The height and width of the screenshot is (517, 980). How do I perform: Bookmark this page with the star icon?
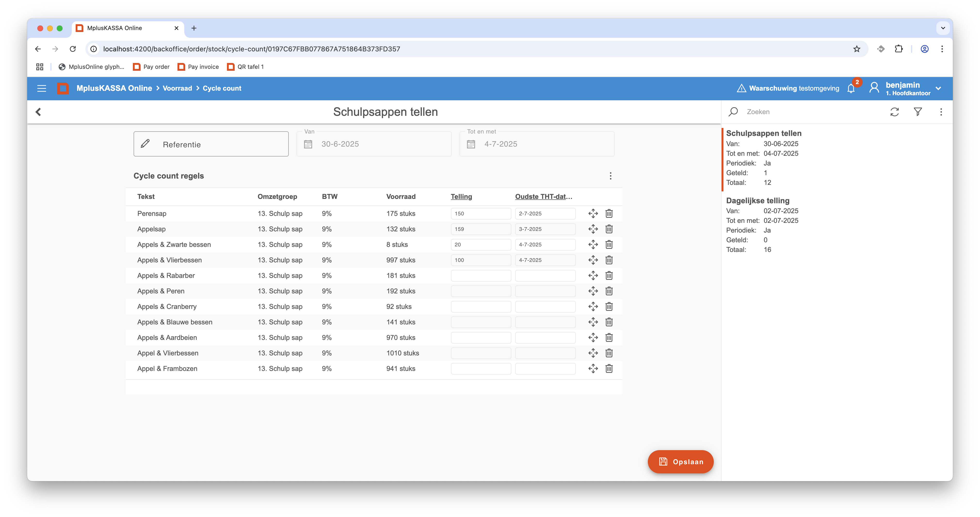point(856,49)
